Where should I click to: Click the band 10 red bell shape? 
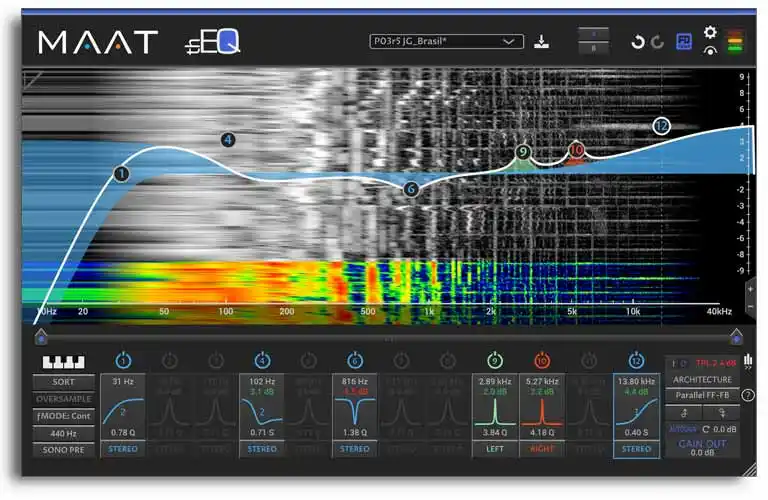point(541,411)
